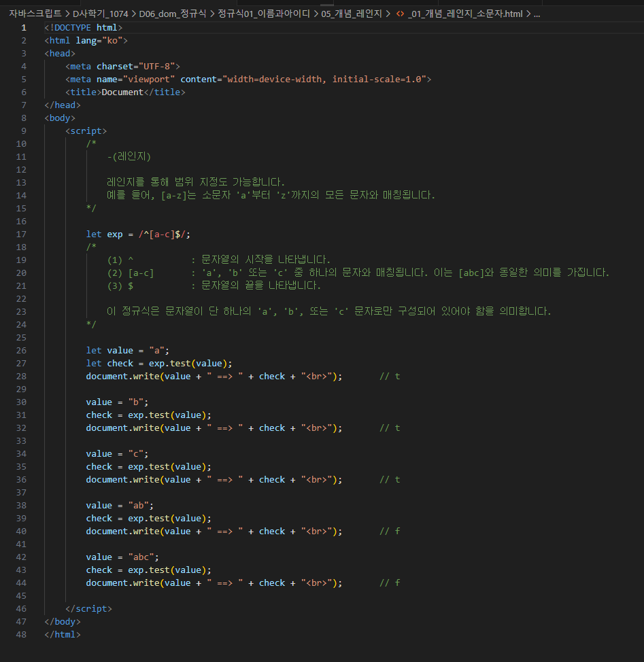Click the // f comment on line 40
Viewport: 644px width, 662px height.
click(390, 531)
